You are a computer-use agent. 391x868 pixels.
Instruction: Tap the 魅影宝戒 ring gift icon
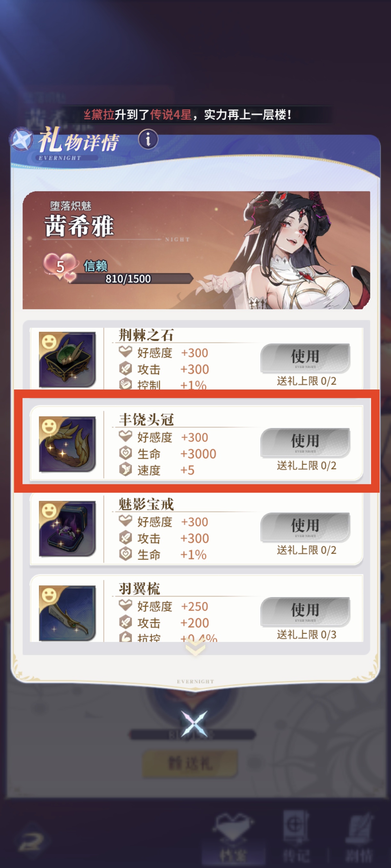pyautogui.click(x=68, y=529)
